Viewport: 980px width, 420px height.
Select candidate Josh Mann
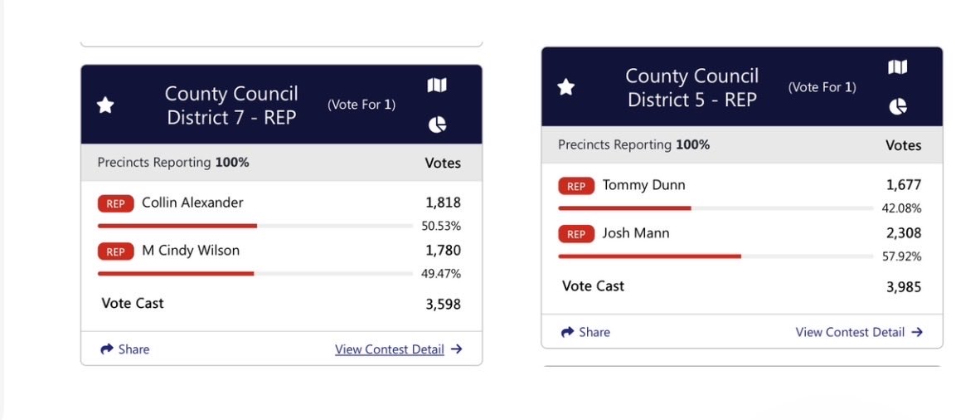[x=636, y=233]
